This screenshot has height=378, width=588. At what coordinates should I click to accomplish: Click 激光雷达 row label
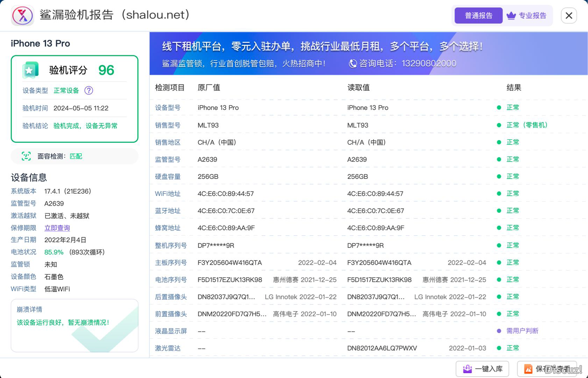click(x=168, y=348)
